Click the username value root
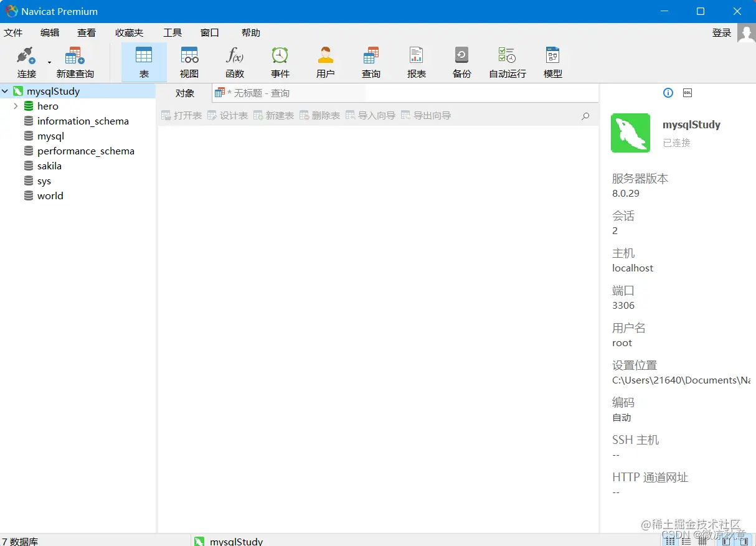The width and height of the screenshot is (756, 546). tap(622, 343)
